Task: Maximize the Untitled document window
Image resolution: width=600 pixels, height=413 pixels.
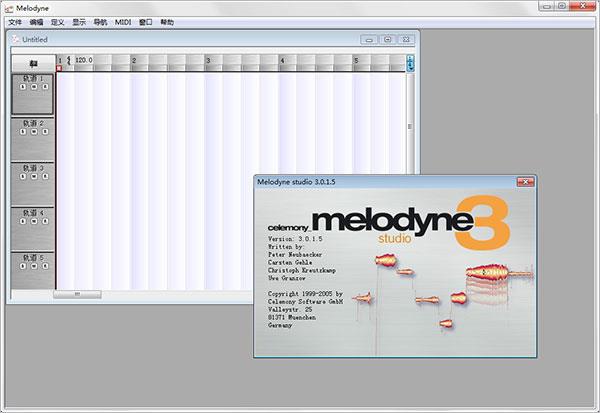Action: (388, 39)
